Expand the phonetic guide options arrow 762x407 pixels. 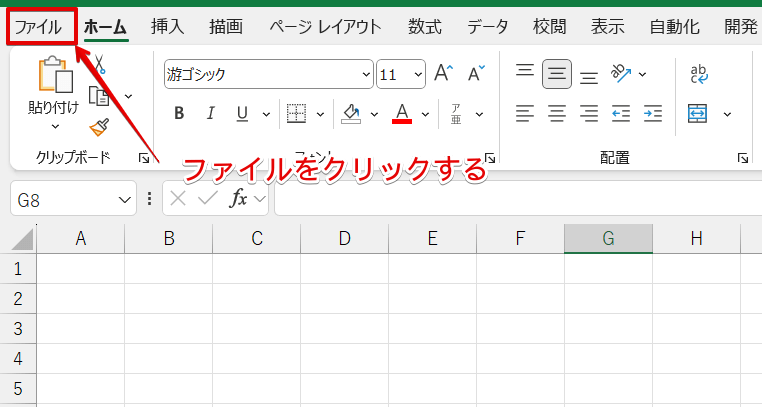[x=479, y=115]
